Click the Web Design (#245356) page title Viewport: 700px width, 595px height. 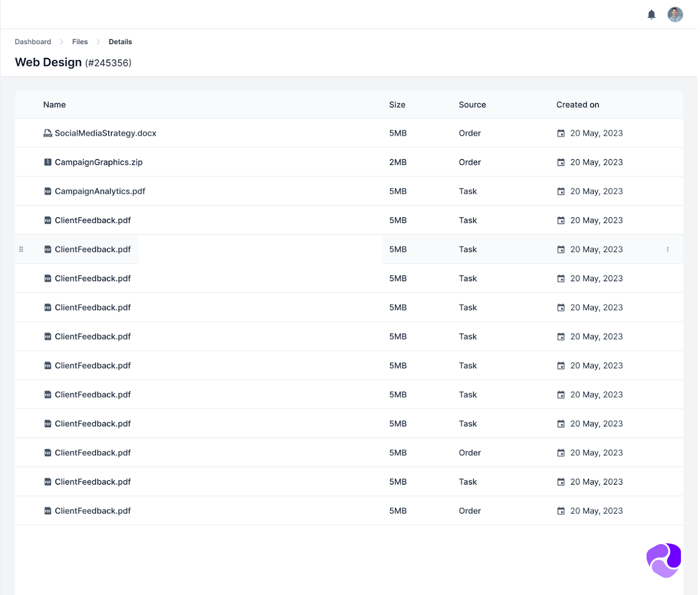[73, 62]
